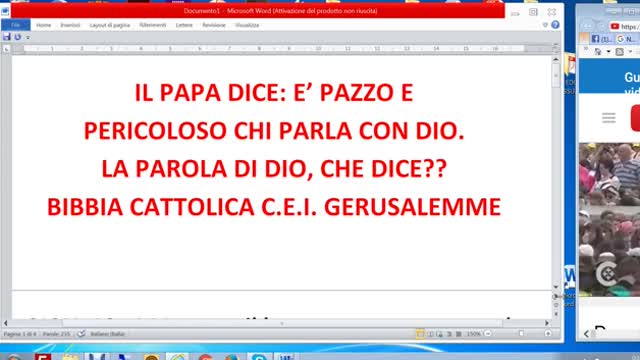Click the Windows Start button
640x360 pixels.
(x=14, y=357)
